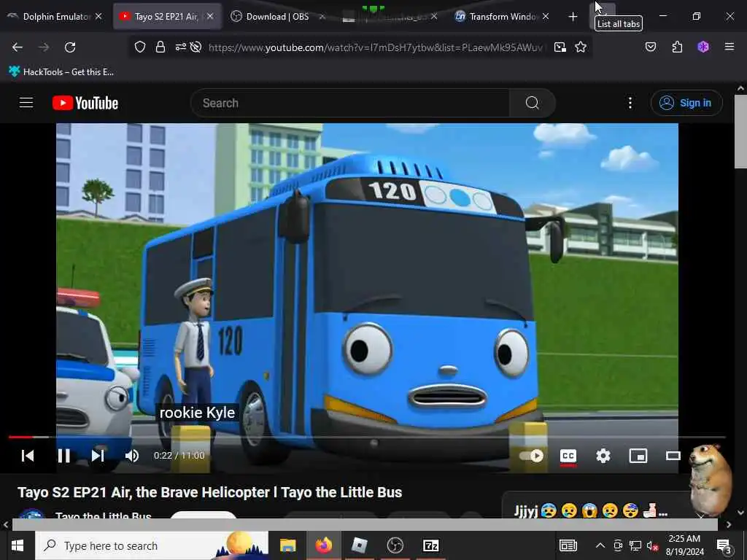Screen dimensions: 747x560
Task: Open OBS Studio from taskbar
Action: pyautogui.click(x=395, y=545)
